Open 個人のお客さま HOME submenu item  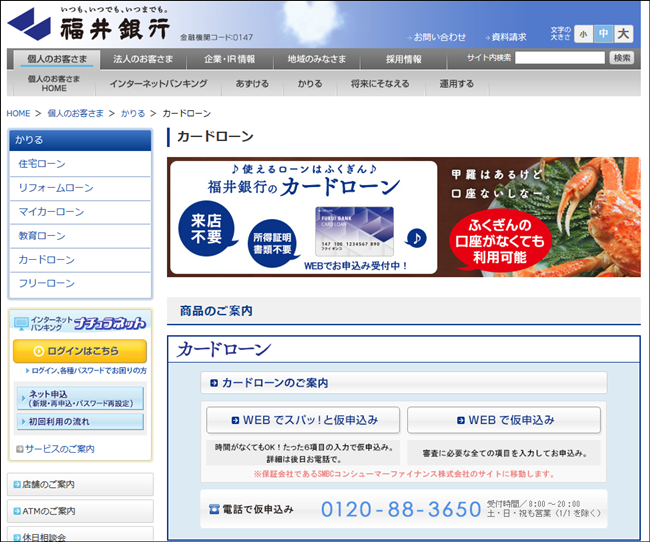pos(54,83)
